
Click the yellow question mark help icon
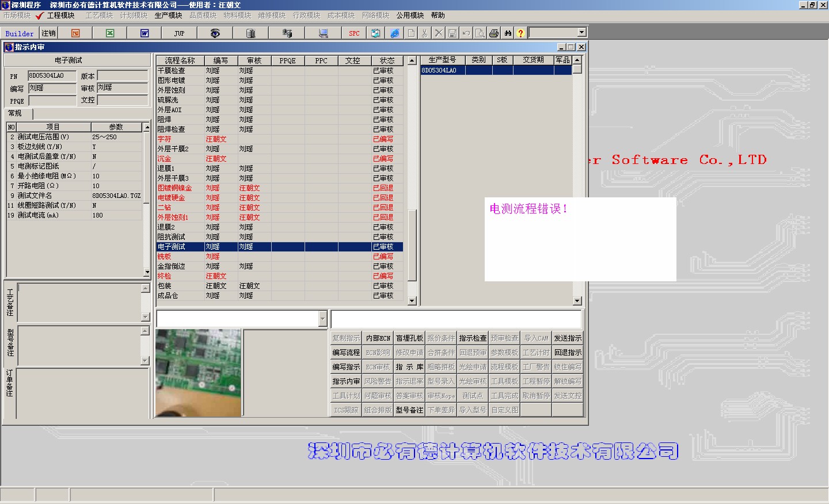521,33
